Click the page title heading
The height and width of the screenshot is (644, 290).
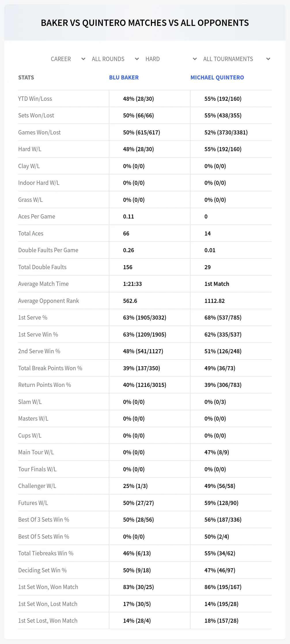point(145,23)
